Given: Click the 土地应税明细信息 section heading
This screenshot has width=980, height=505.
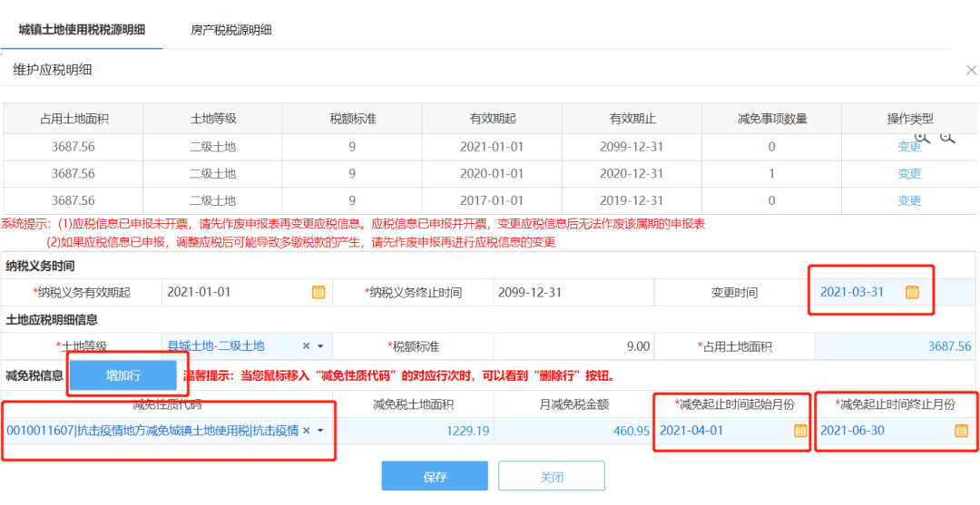Looking at the screenshot, I should tap(51, 320).
